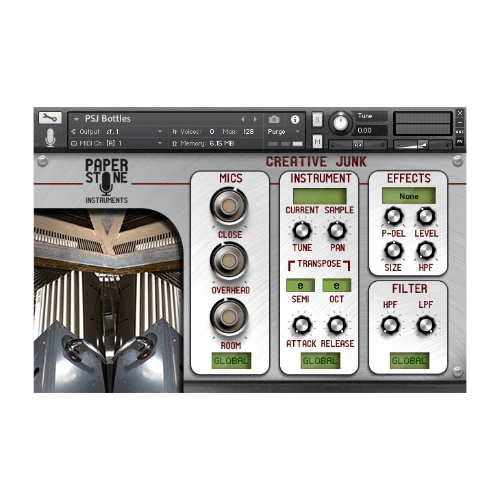
Task: Toggle the GLOBAL button under FILTER
Action: point(409,361)
